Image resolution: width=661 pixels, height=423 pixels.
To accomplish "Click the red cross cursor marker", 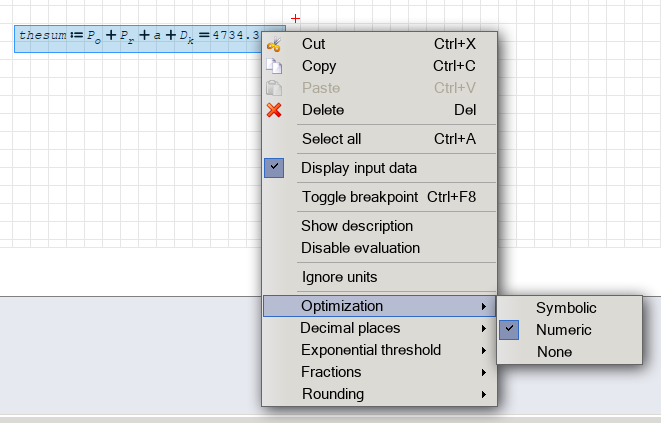I will point(295,19).
